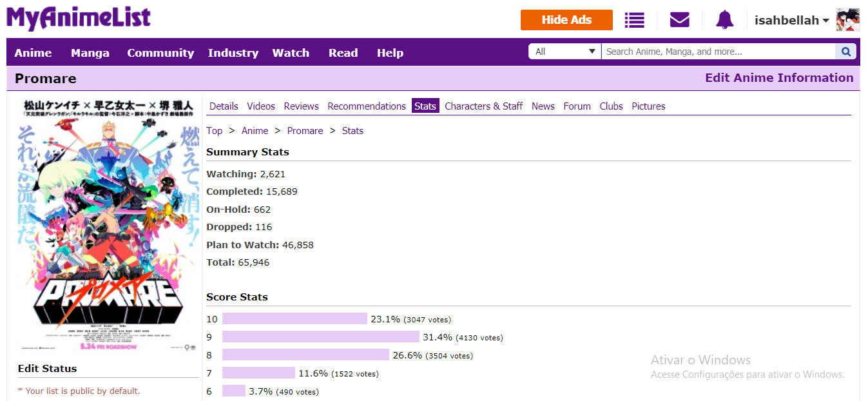Click the MyAnimeList logo
Image resolution: width=868 pixels, height=401 pixels.
point(79,18)
